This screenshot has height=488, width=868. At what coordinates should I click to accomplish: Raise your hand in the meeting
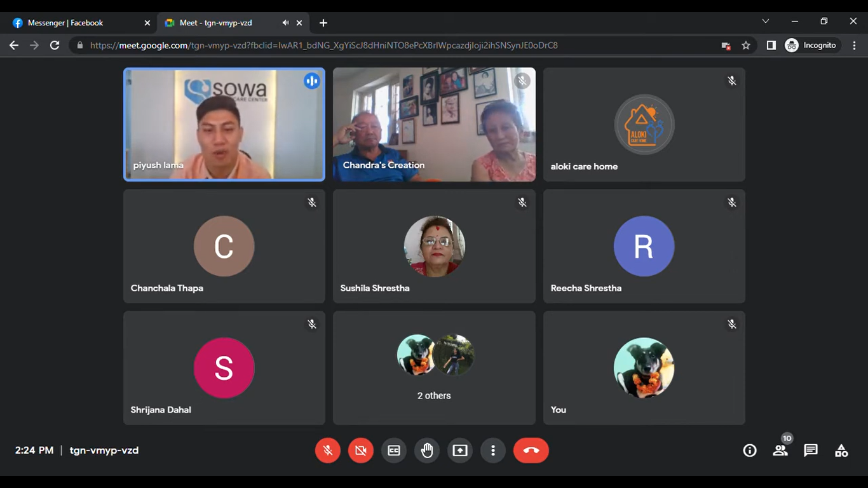(x=427, y=451)
